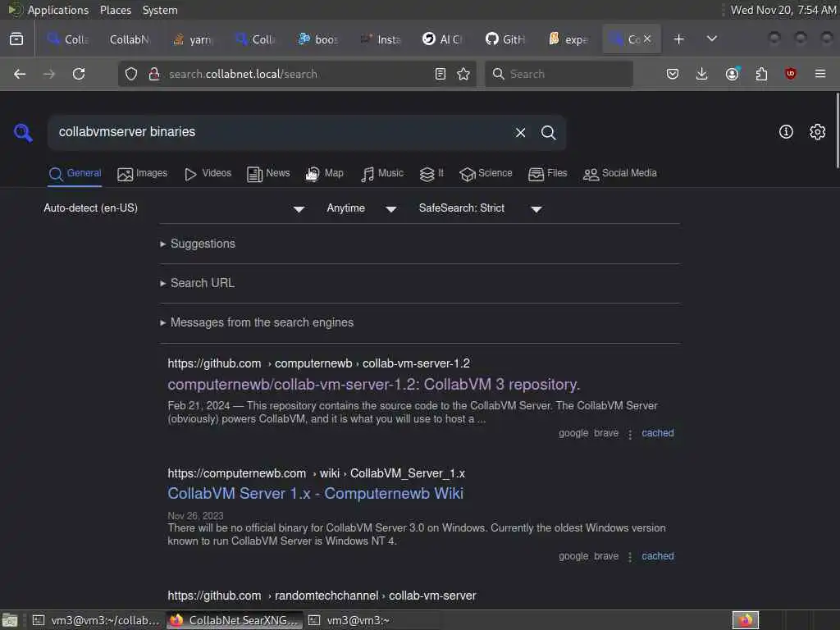Open the Places menu

(x=115, y=10)
